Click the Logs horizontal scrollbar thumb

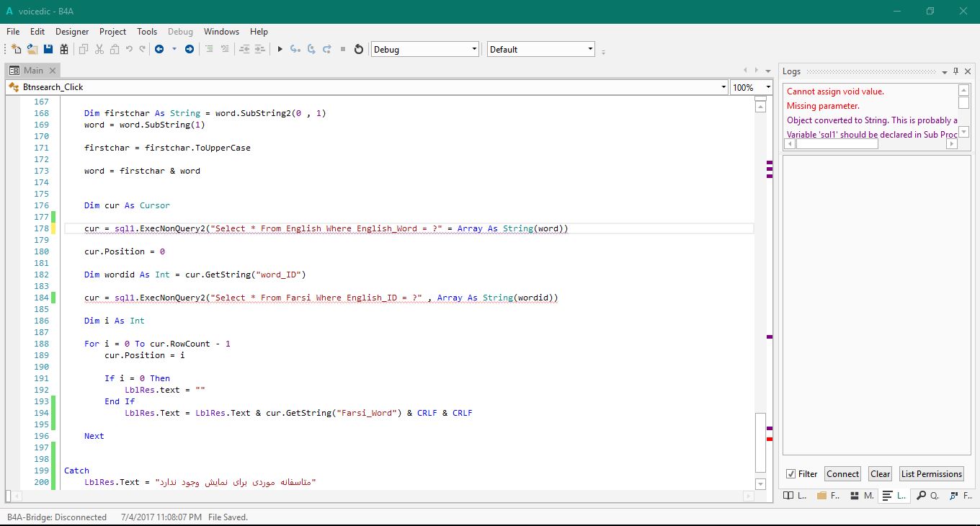(x=837, y=144)
